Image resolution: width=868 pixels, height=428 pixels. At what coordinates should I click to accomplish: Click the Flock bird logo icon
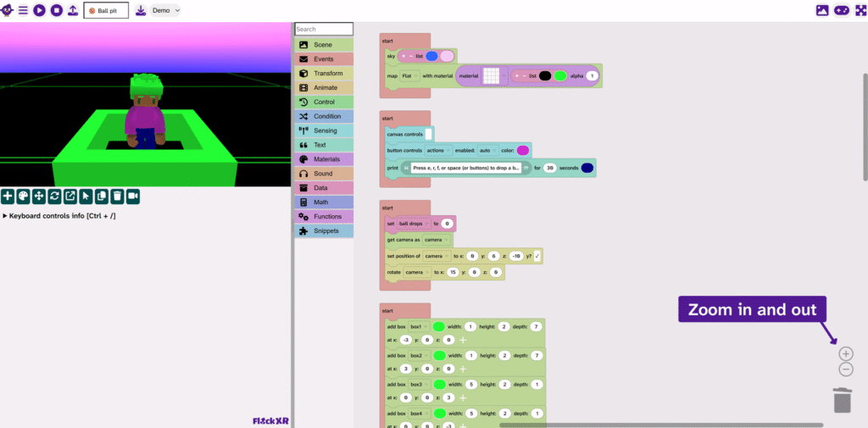point(8,10)
